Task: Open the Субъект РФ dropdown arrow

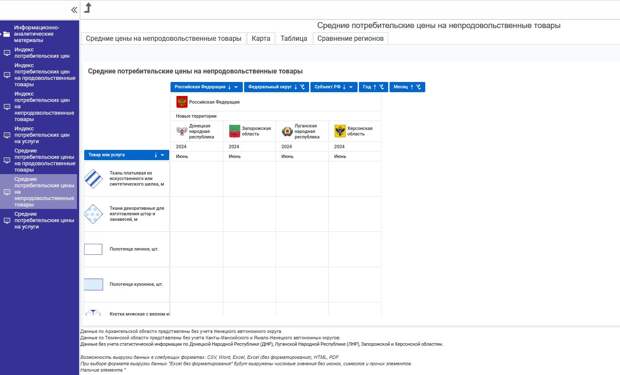Action: click(x=351, y=87)
